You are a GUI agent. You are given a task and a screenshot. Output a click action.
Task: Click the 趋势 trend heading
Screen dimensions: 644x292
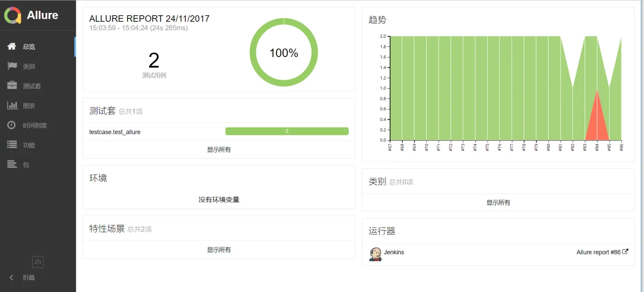point(378,20)
